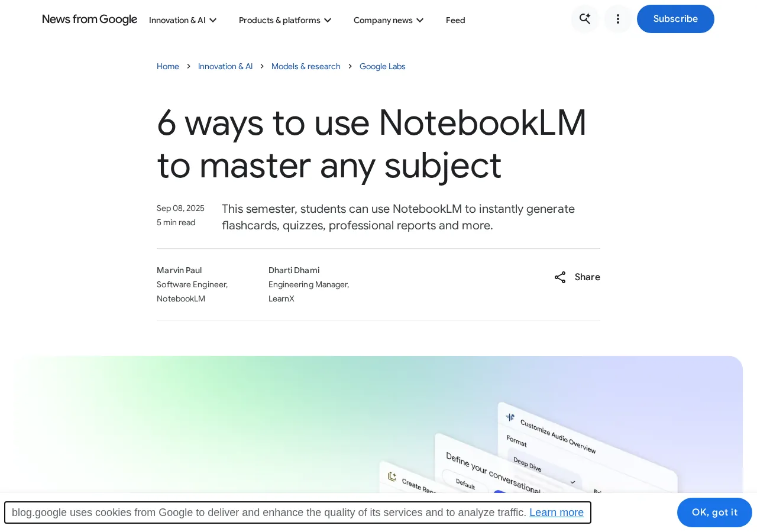Click the article summary about flashcards and quizzes

[398, 217]
